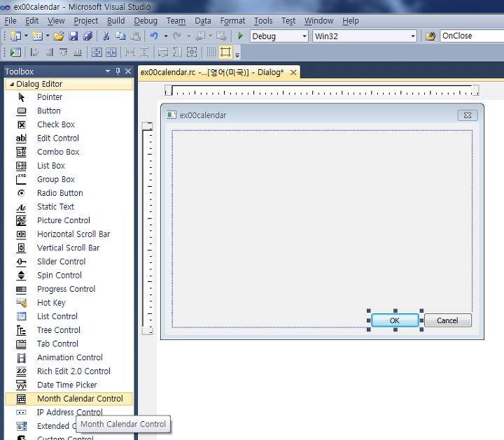Click the Align Lefts icon
504x440 pixels.
click(x=34, y=52)
